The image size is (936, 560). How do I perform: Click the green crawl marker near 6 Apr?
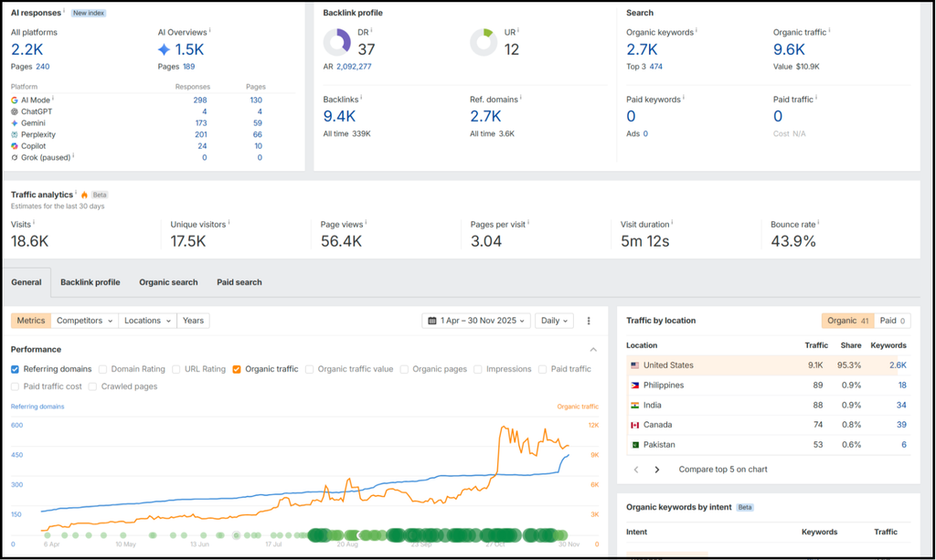tap(48, 535)
